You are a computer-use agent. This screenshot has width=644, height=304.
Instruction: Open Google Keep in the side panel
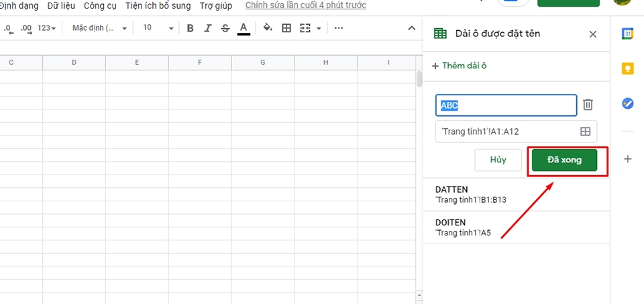point(627,68)
